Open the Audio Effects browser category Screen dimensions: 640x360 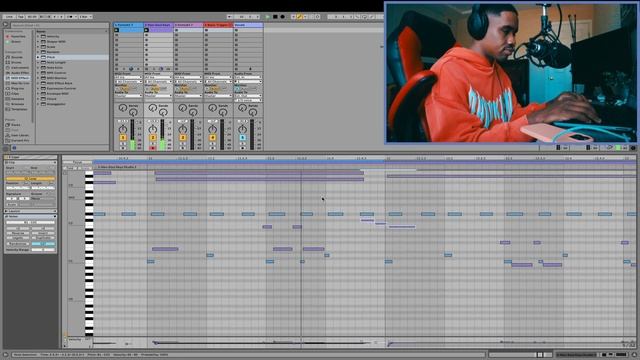pyautogui.click(x=20, y=73)
